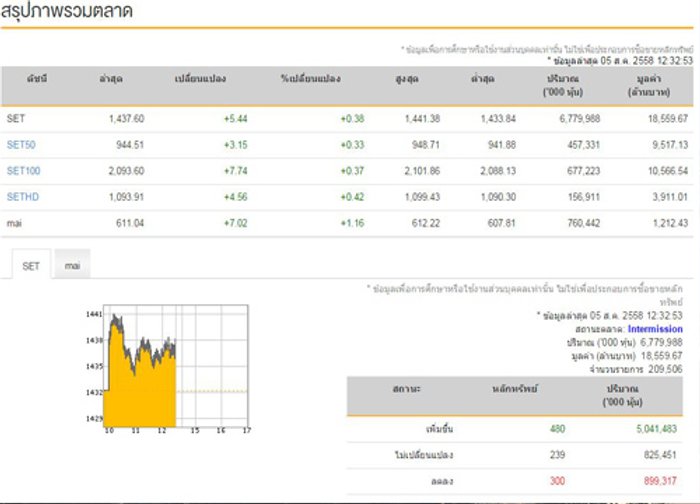Select SET100 percent change +0.37
Screen dimensions: 700x504
click(352, 171)
